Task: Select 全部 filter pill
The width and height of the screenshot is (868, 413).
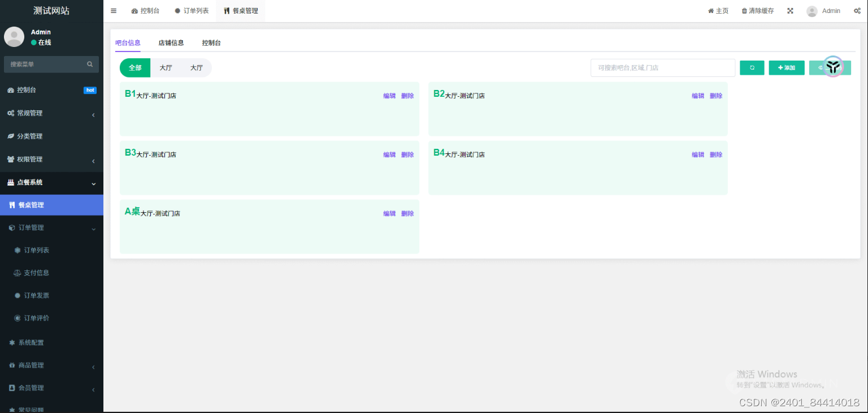Action: pos(135,68)
